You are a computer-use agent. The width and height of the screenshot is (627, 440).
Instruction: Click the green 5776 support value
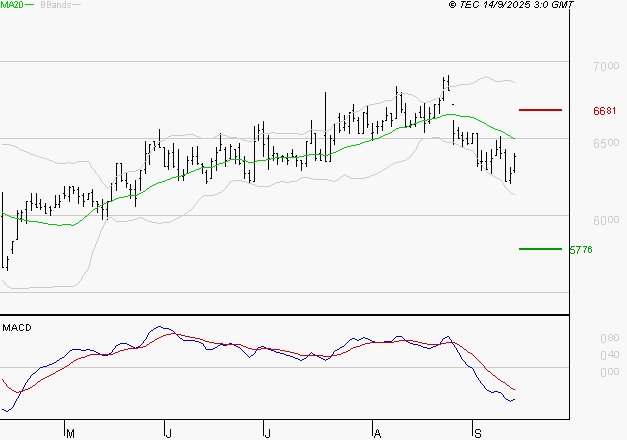[x=581, y=250]
